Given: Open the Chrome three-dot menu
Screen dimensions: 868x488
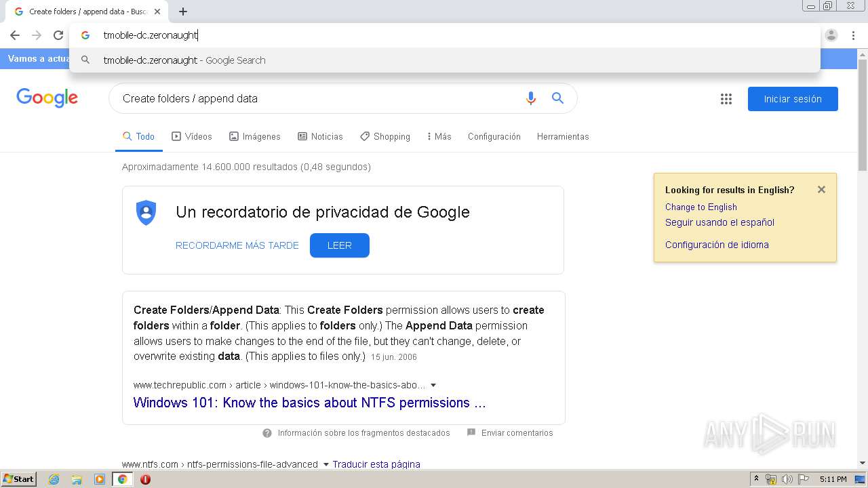Looking at the screenshot, I should point(853,35).
